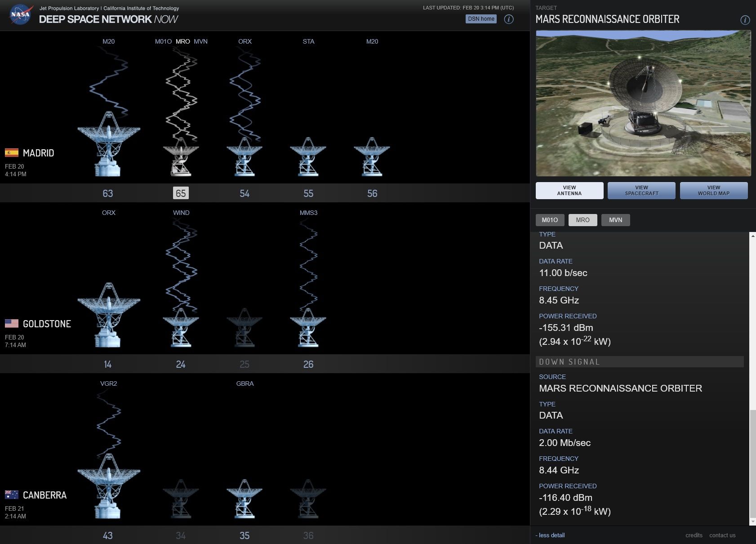Select Canberra antenna dish 43
The image size is (756, 544).
(x=108, y=486)
